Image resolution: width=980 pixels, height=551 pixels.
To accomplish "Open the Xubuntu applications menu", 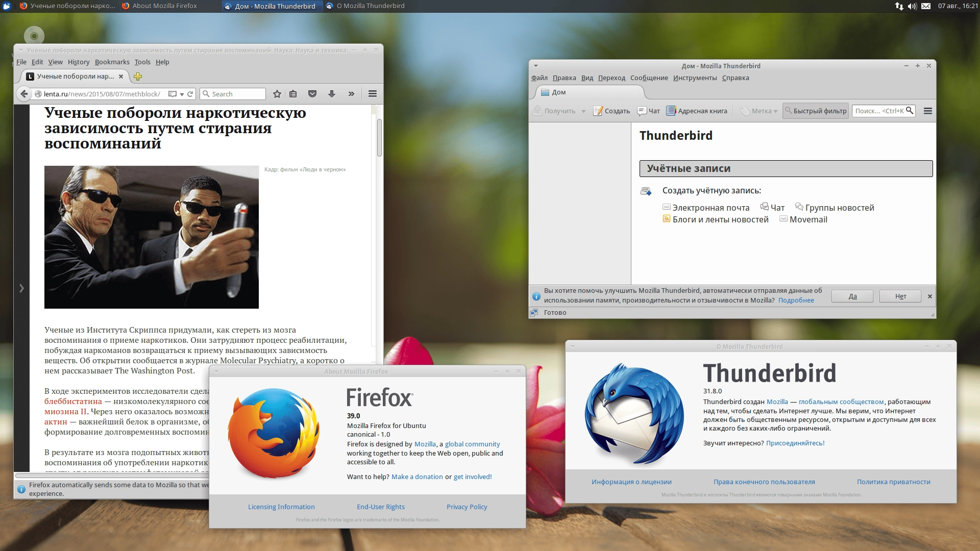I will [7, 6].
